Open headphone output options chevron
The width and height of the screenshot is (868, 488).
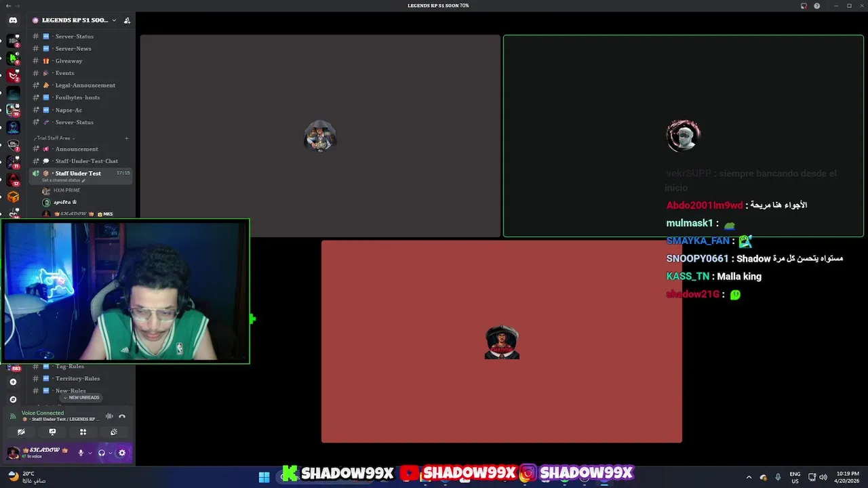110,453
